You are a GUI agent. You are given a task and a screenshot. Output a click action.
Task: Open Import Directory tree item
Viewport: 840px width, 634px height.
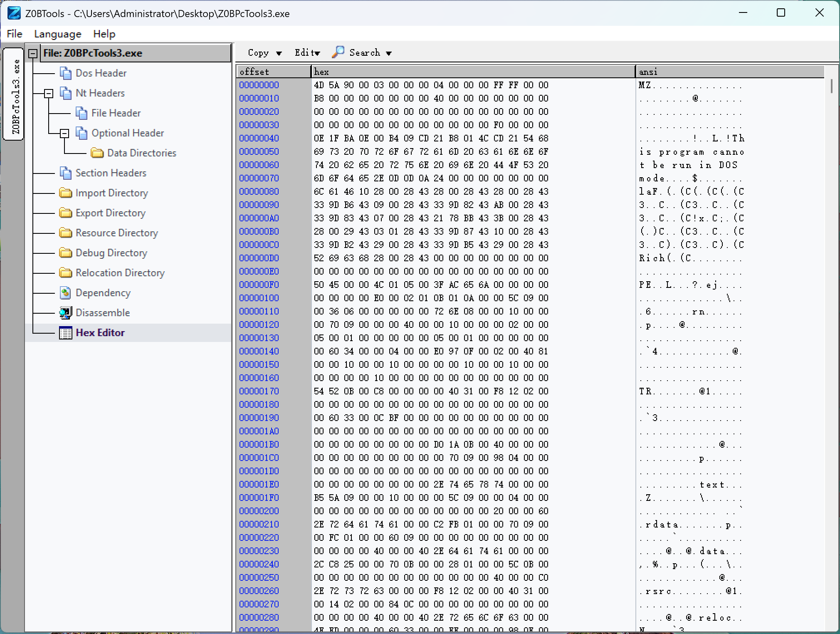112,193
